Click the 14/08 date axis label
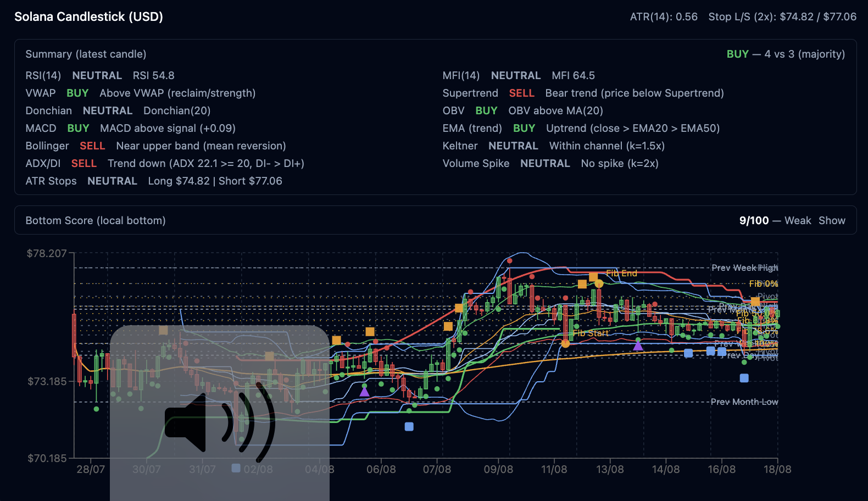This screenshot has width=868, height=501. 666,469
